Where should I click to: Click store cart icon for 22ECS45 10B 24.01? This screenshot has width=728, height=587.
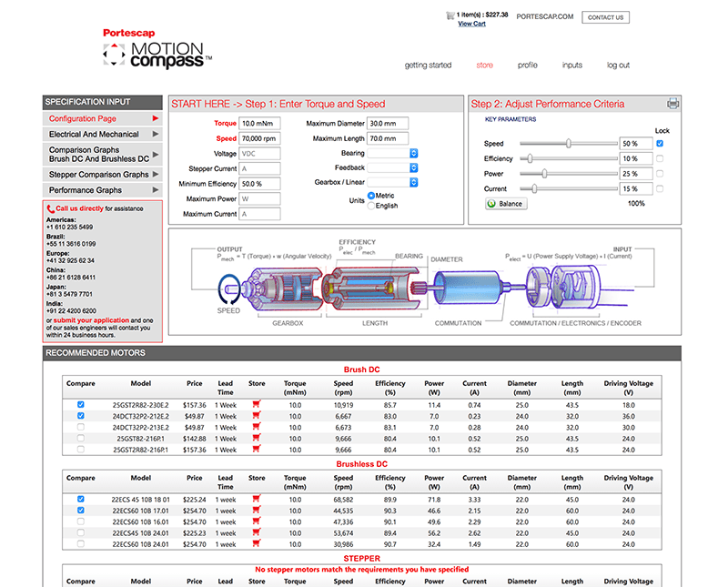[x=257, y=532]
